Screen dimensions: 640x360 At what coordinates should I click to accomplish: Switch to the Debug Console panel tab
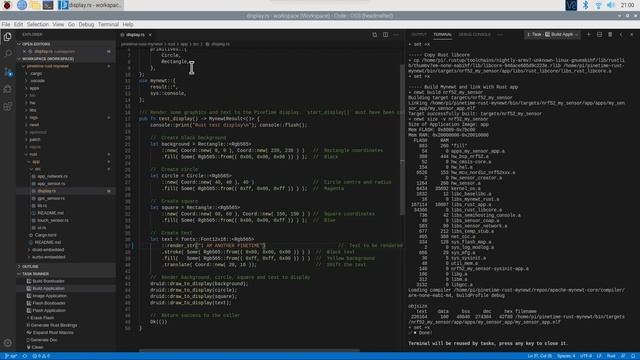[474, 35]
